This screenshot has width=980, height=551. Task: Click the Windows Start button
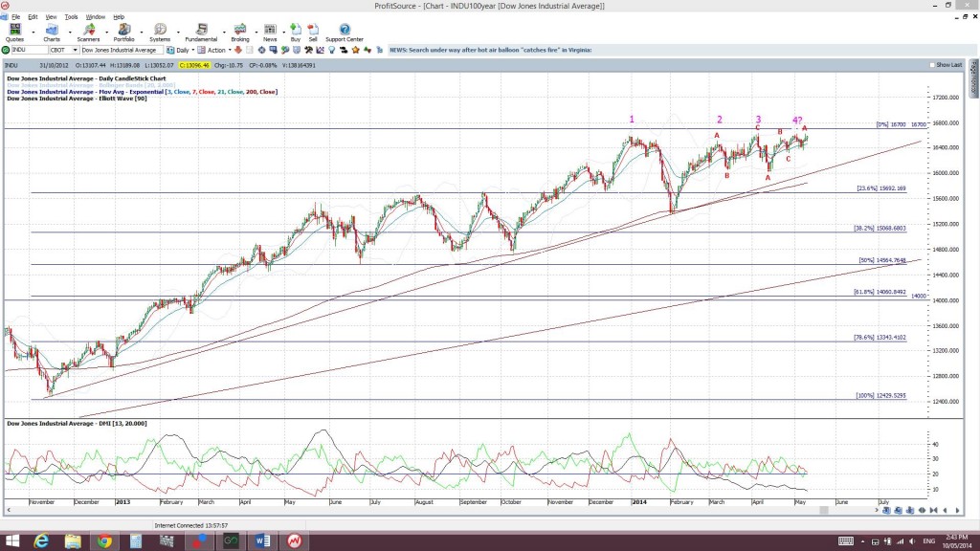(x=11, y=541)
